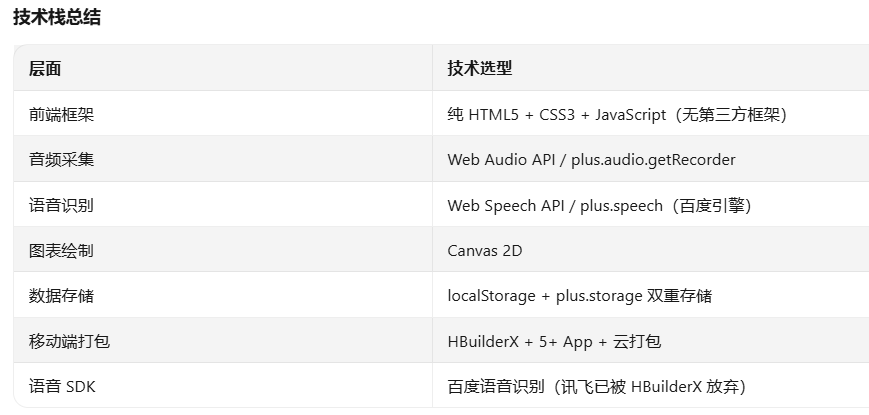Click the 百度引擎 parenthetical text
Viewport: 869px width, 415px height.
[x=707, y=206]
